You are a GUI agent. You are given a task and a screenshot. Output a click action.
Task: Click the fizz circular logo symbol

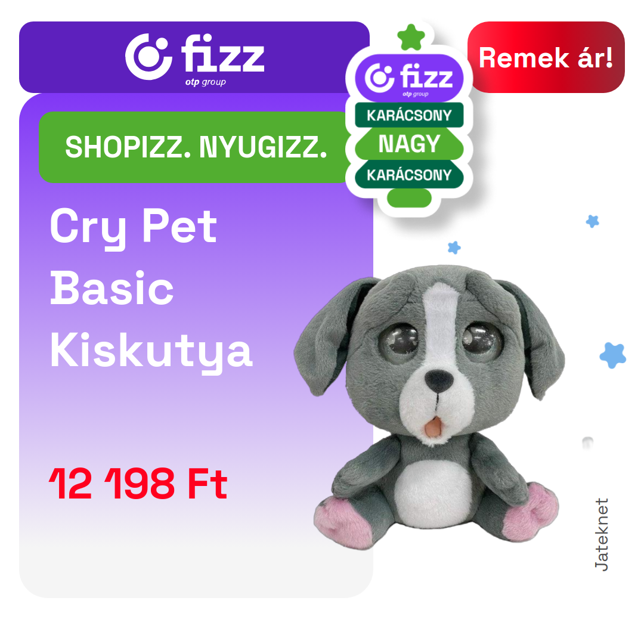(148, 57)
